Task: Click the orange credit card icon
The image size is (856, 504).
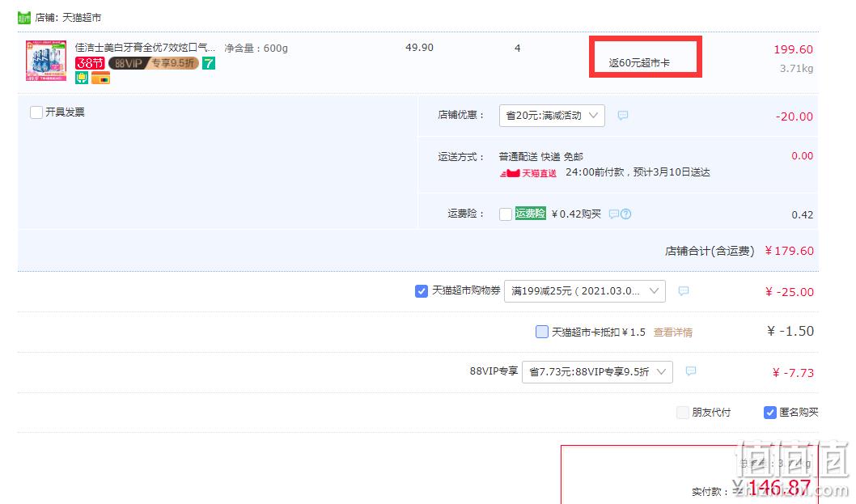Action: coord(100,78)
